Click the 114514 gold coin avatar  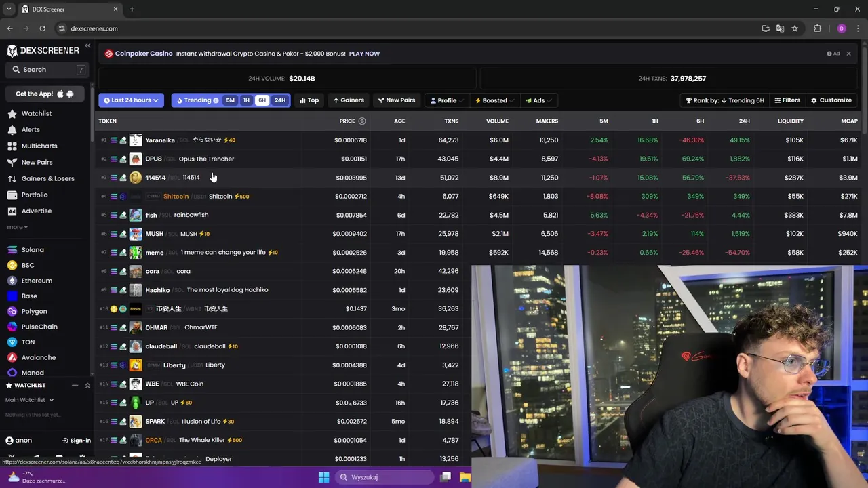coord(136,178)
